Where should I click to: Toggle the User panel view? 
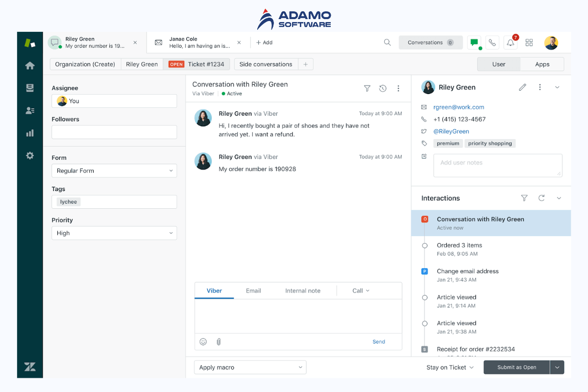(498, 64)
